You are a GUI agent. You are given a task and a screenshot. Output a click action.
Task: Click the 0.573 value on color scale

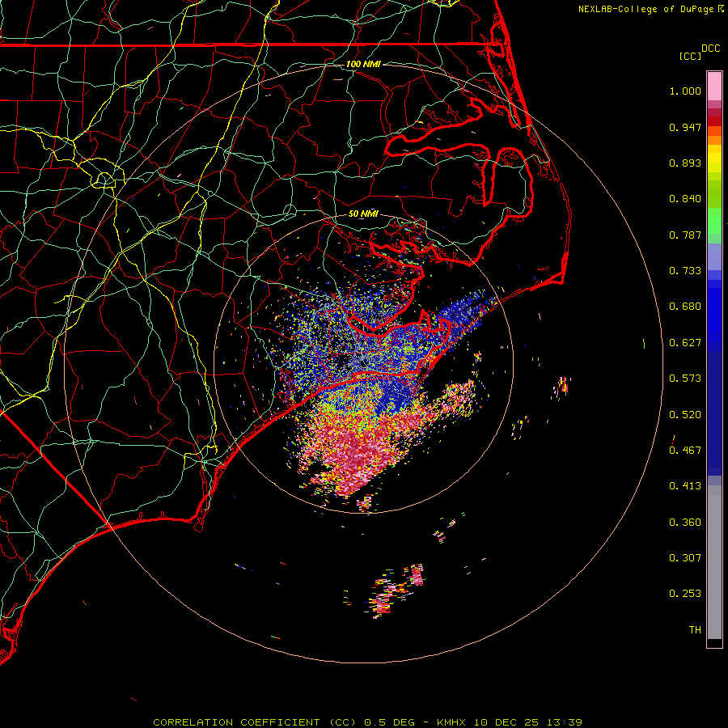(x=685, y=379)
